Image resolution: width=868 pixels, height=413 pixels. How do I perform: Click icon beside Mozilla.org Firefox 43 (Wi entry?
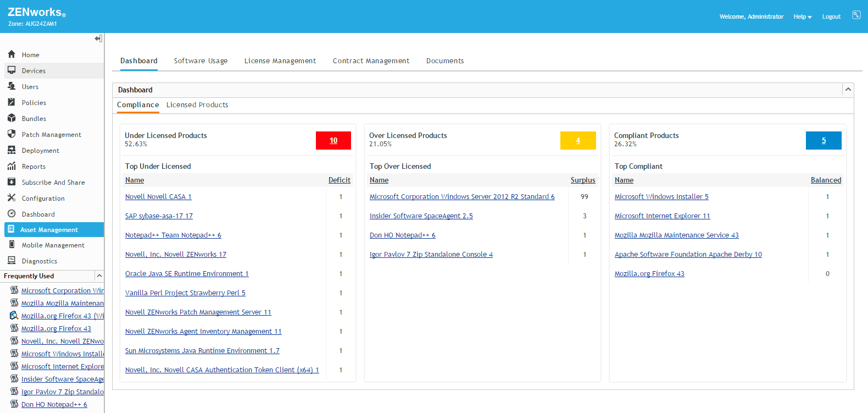point(14,315)
